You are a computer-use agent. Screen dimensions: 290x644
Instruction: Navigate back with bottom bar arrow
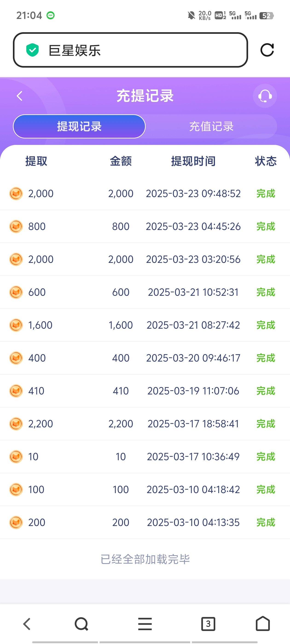tap(27, 624)
